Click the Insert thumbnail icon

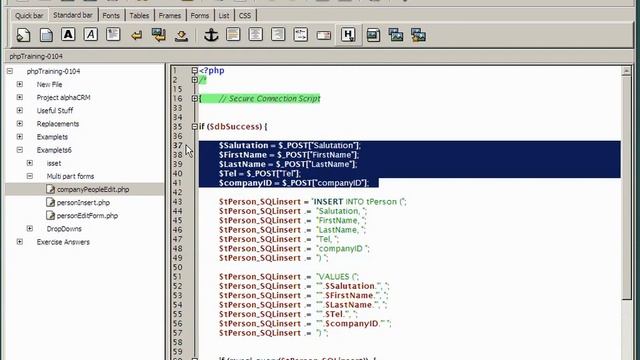point(396,35)
